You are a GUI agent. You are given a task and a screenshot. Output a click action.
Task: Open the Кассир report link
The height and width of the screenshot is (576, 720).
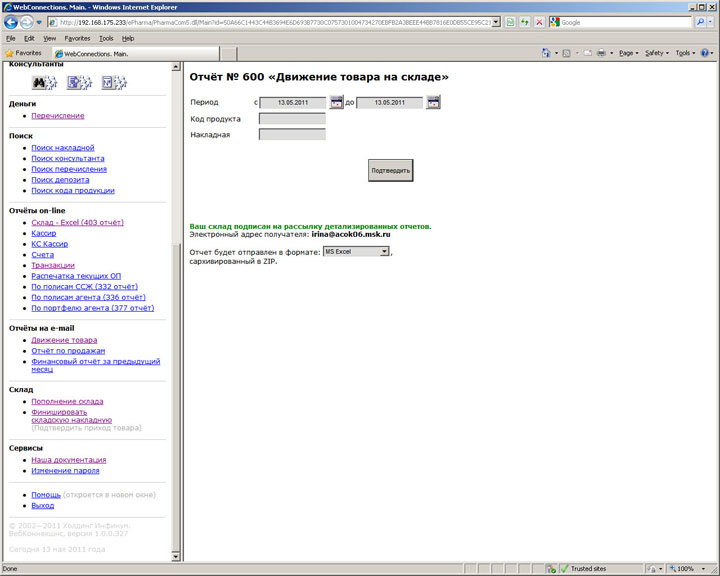click(x=44, y=233)
